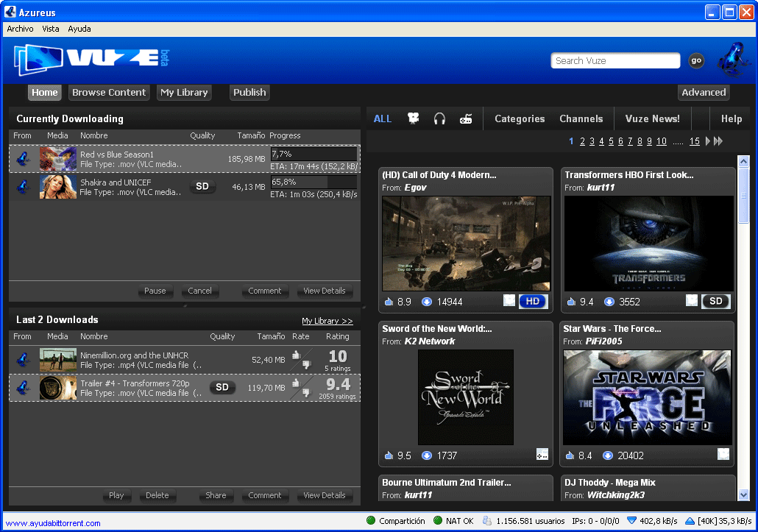Image resolution: width=758 pixels, height=532 pixels.
Task: Rate Trailer #4 Transformers thumbs down
Action: [306, 392]
